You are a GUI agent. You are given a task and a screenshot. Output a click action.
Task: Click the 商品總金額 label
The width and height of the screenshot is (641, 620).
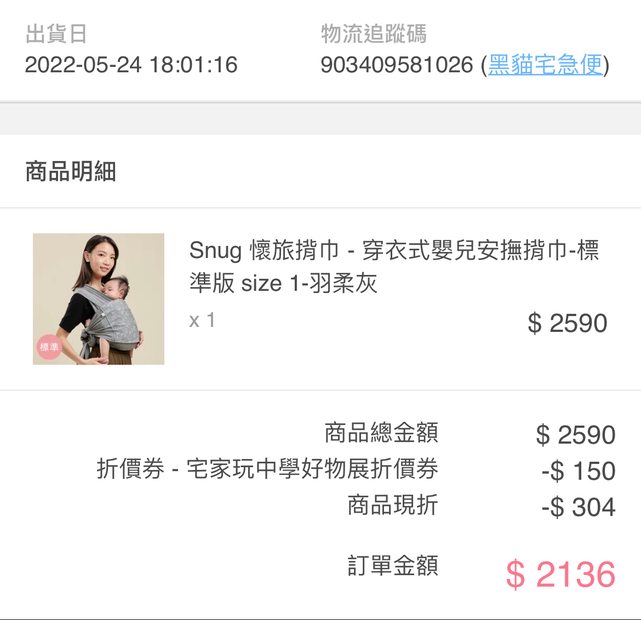pyautogui.click(x=381, y=433)
